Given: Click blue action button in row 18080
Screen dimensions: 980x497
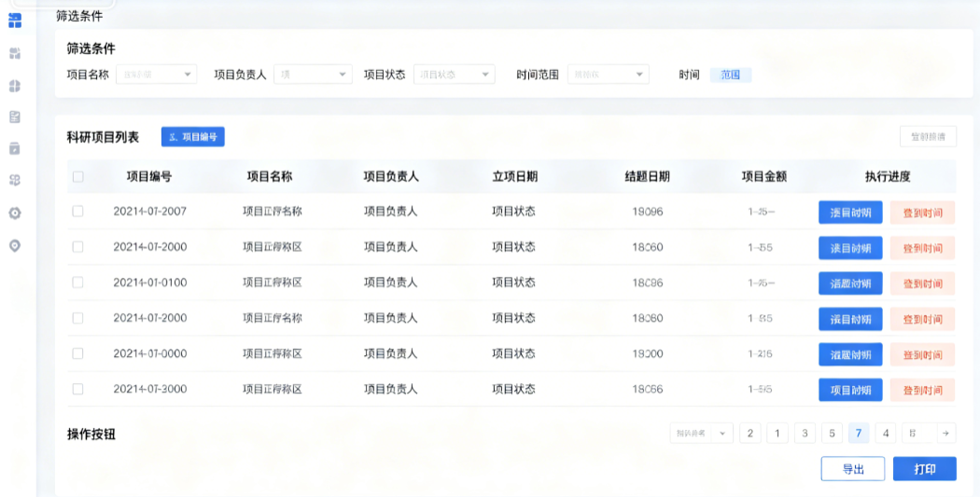Looking at the screenshot, I should point(850,319).
